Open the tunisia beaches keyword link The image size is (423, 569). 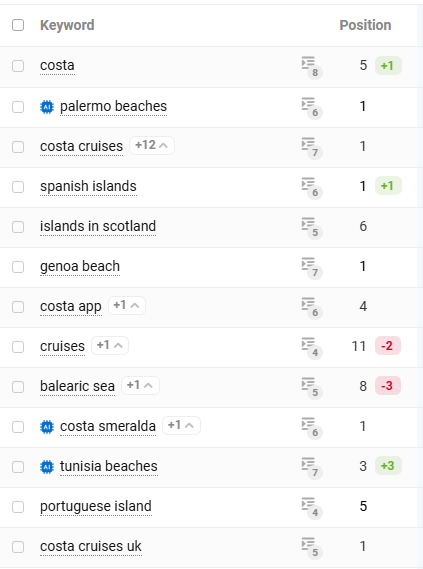tap(108, 466)
